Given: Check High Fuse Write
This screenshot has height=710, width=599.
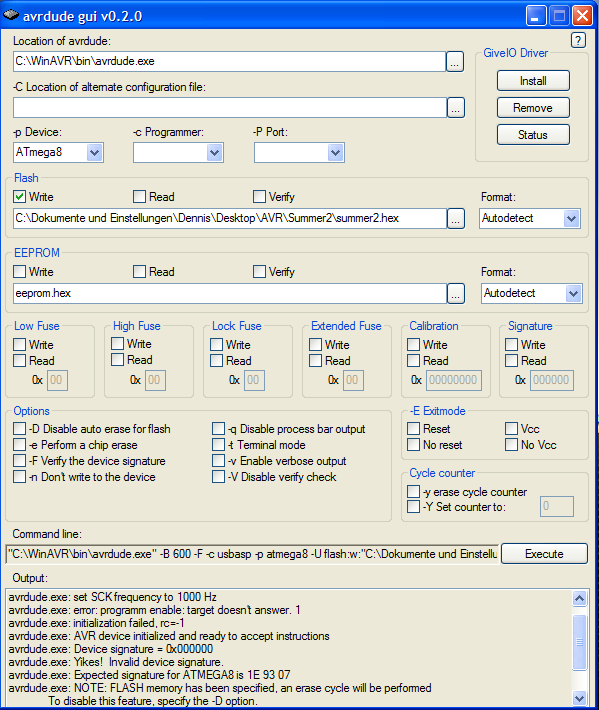Looking at the screenshot, I should (x=117, y=344).
